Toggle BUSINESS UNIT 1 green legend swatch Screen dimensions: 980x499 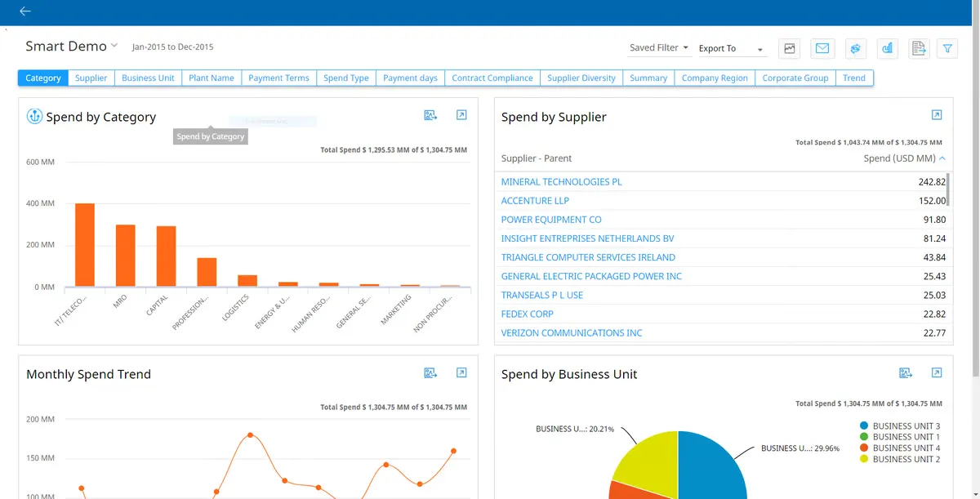click(x=864, y=437)
